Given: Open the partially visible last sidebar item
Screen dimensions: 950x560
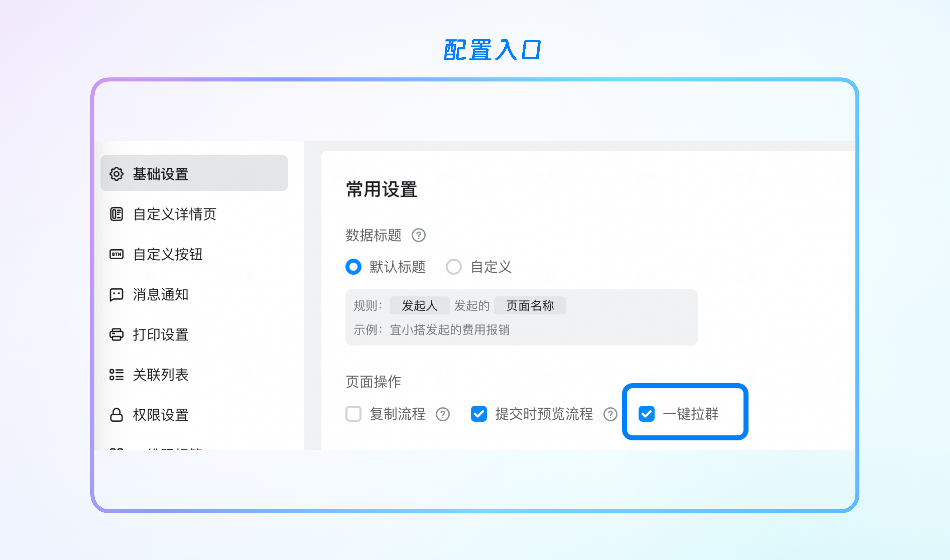Looking at the screenshot, I should [x=194, y=447].
